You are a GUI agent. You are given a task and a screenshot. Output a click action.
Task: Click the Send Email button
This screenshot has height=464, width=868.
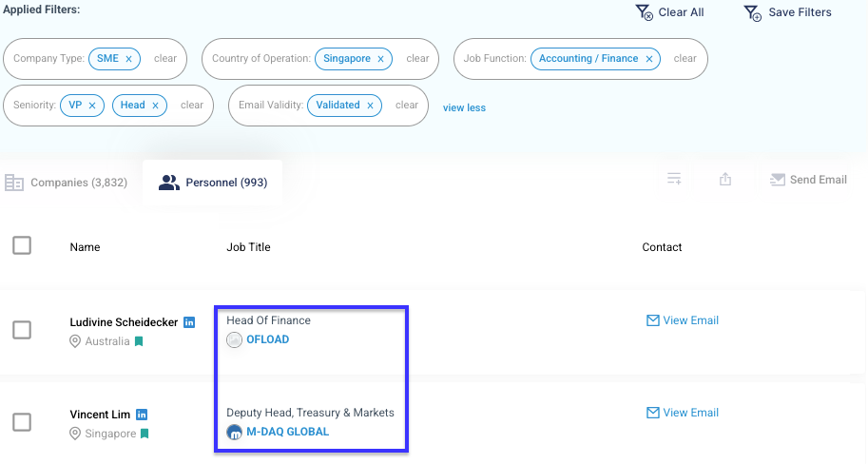click(808, 180)
